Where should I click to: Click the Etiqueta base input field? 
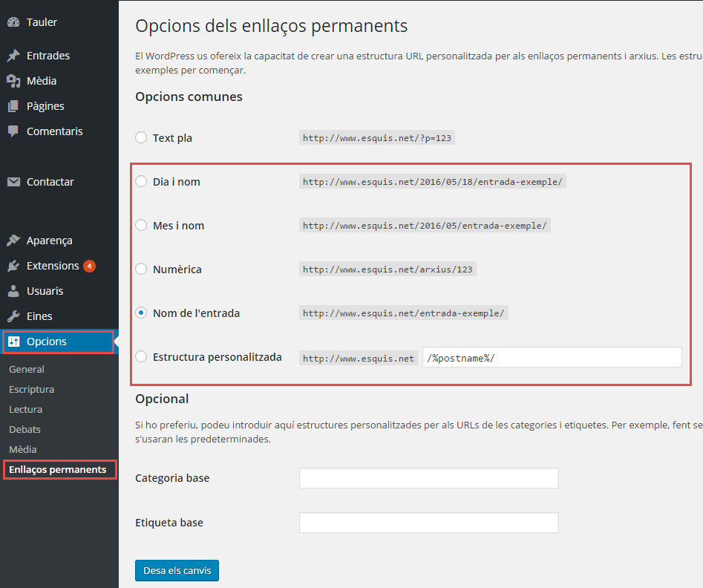point(428,523)
